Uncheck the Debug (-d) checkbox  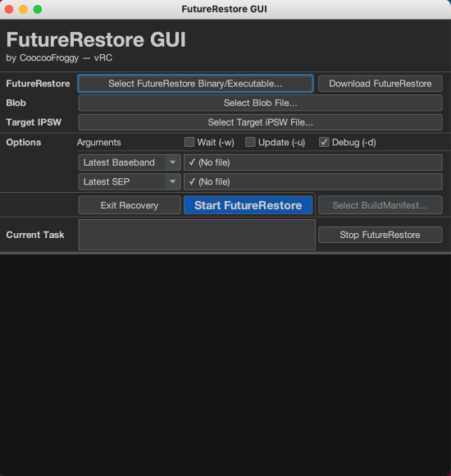coord(324,142)
